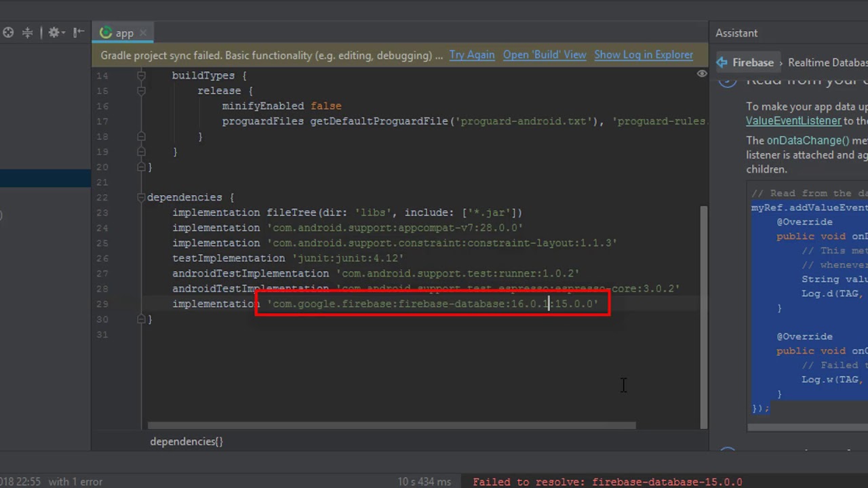Image resolution: width=868 pixels, height=488 pixels.
Task: Click Show Log in Explorer link
Action: (644, 55)
